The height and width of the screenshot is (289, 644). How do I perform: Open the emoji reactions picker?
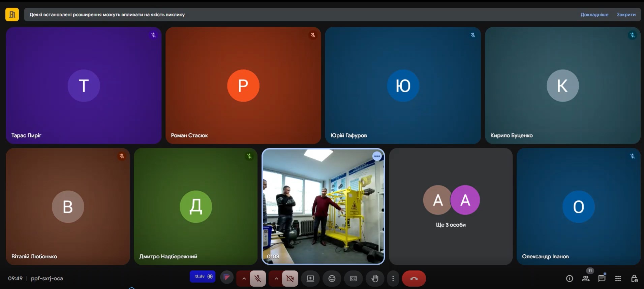pyautogui.click(x=332, y=279)
